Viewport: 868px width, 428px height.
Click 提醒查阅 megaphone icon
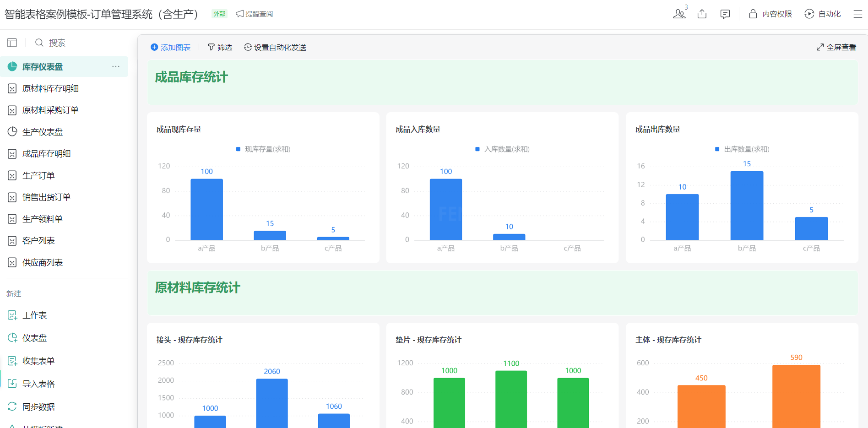click(240, 14)
